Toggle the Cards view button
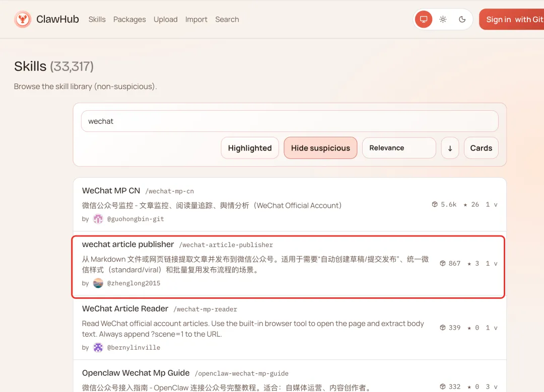The height and width of the screenshot is (392, 544). tap(481, 148)
